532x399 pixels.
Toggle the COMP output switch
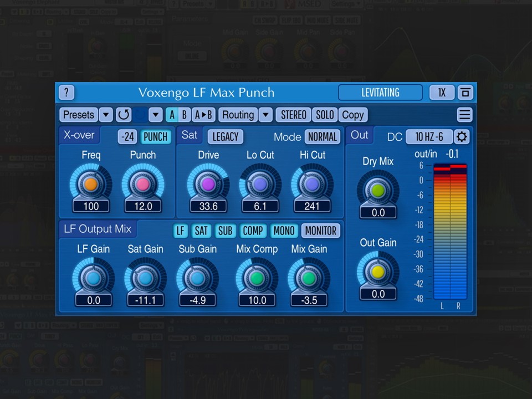pyautogui.click(x=253, y=231)
